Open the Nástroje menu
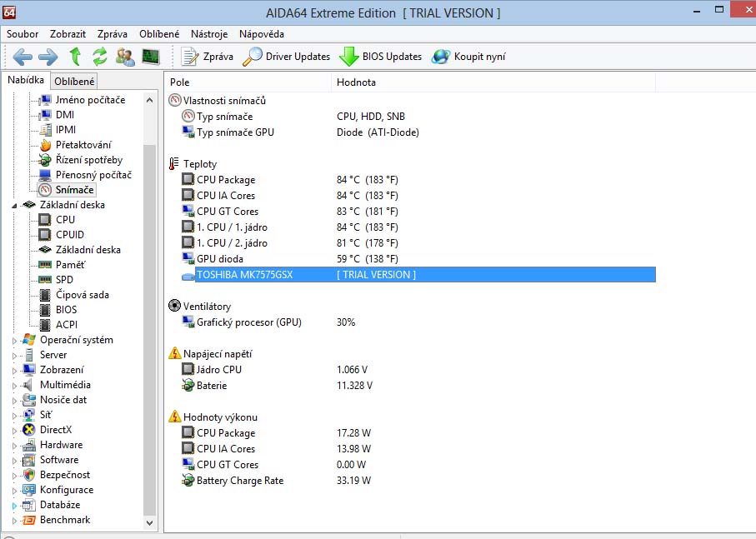The width and height of the screenshot is (756, 539). (208, 34)
